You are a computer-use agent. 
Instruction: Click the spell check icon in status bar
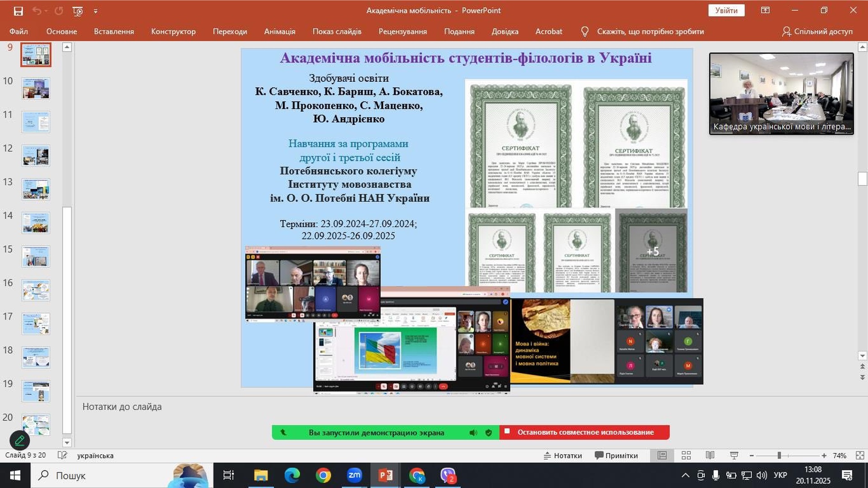(x=62, y=455)
